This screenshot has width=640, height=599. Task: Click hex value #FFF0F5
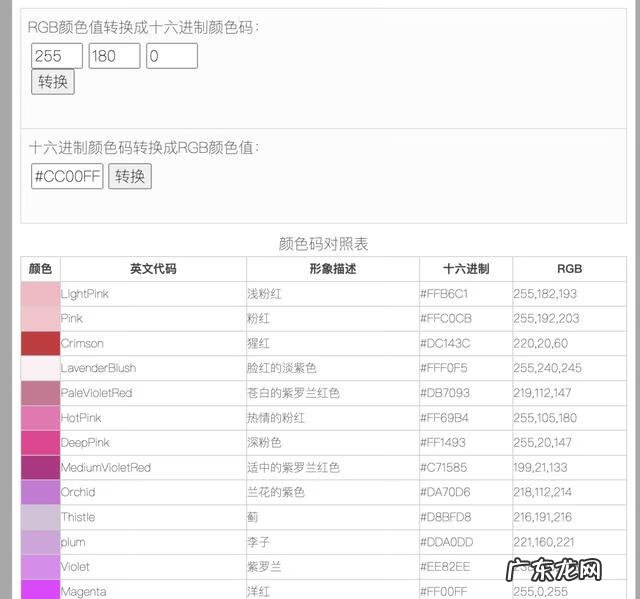pyautogui.click(x=444, y=368)
